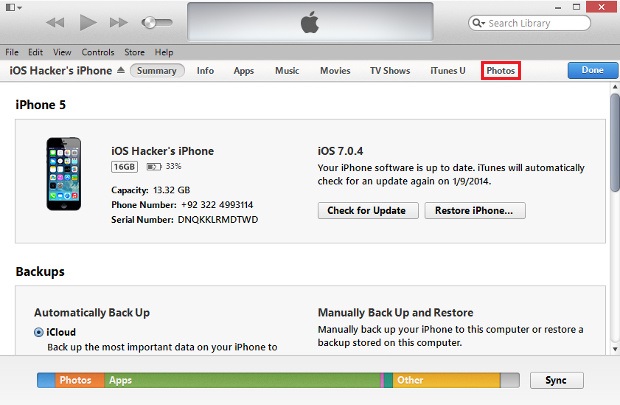Screen dimensions: 620x405
Task: Click the search magnifier dropdown icon
Action: tap(478, 23)
